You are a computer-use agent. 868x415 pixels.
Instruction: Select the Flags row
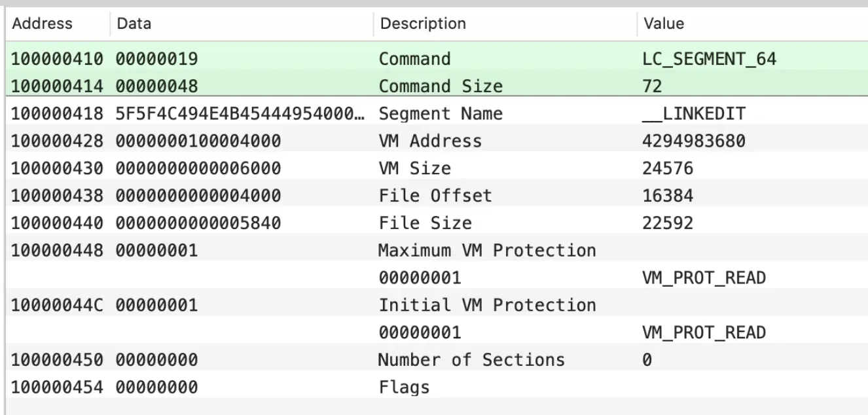click(405, 388)
